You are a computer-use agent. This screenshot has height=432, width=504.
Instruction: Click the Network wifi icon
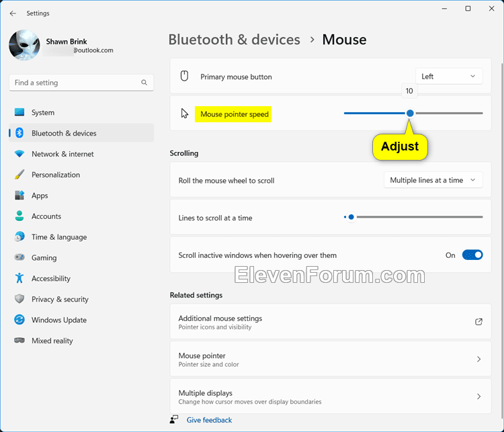pos(19,154)
